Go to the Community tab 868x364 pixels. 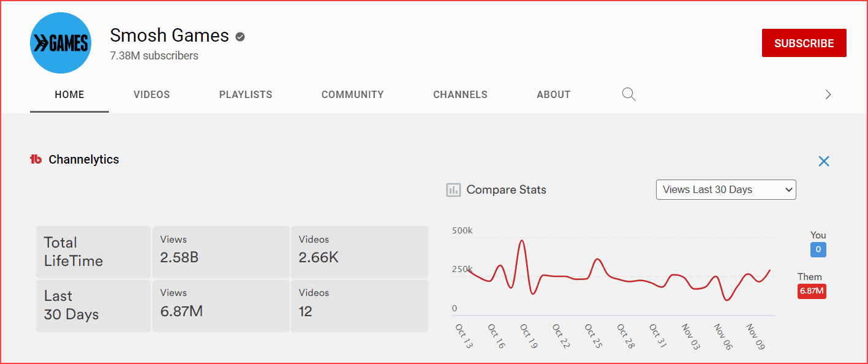[x=353, y=94]
